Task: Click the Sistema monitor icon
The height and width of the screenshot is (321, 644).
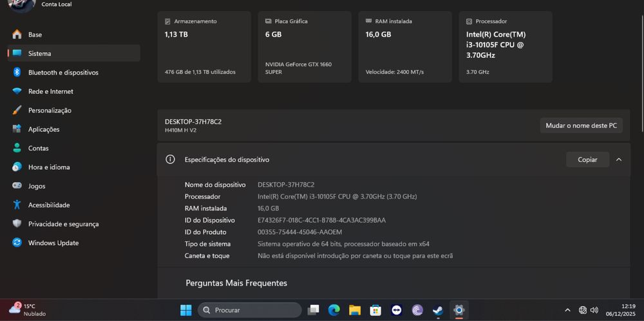Action: pyautogui.click(x=17, y=53)
